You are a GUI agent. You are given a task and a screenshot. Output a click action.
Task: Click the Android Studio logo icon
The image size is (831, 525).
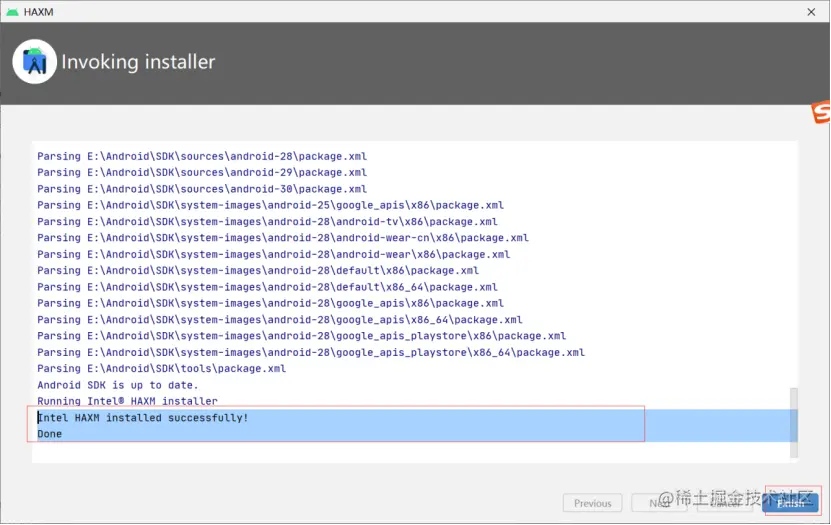tap(34, 61)
